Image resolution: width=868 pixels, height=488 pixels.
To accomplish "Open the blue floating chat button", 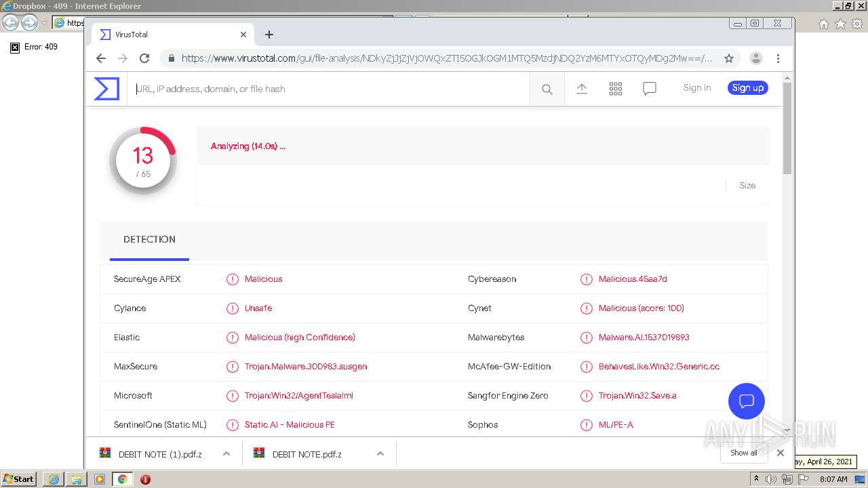I will [747, 401].
